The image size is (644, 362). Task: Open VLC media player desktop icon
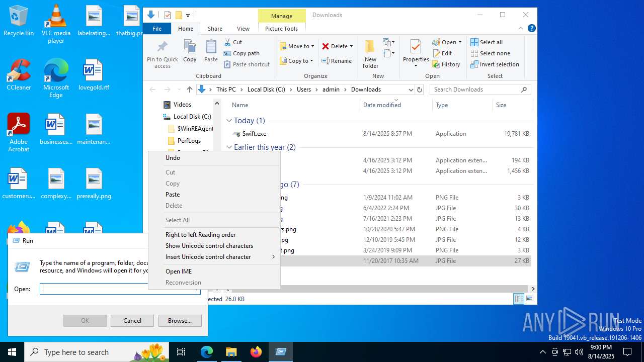tap(56, 24)
